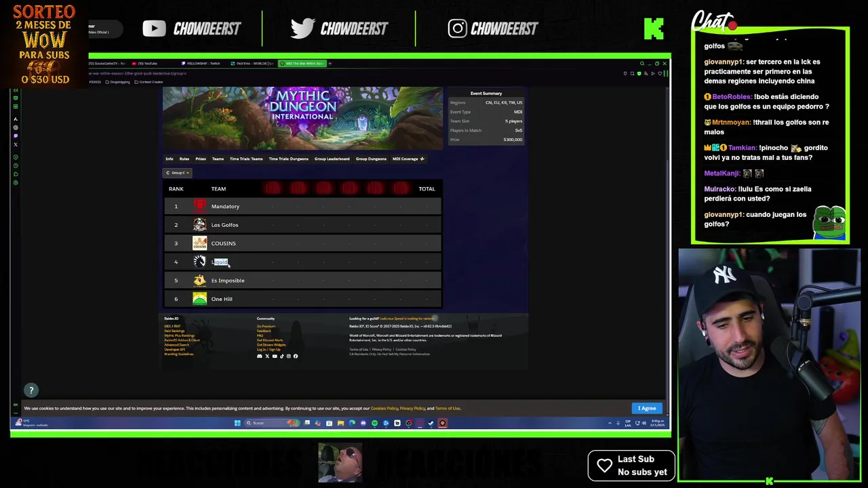The height and width of the screenshot is (488, 868).
Task: Open the COUSINS team link
Action: tap(223, 243)
